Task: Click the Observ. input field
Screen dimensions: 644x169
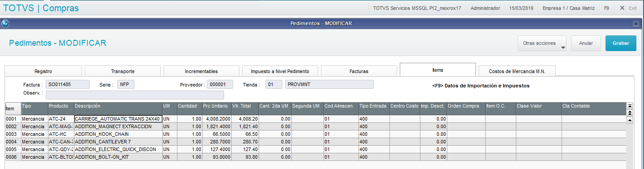Action: click(135, 95)
